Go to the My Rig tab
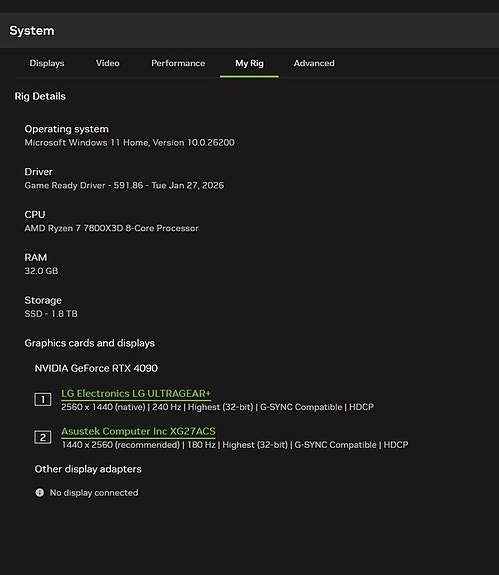 pos(249,63)
